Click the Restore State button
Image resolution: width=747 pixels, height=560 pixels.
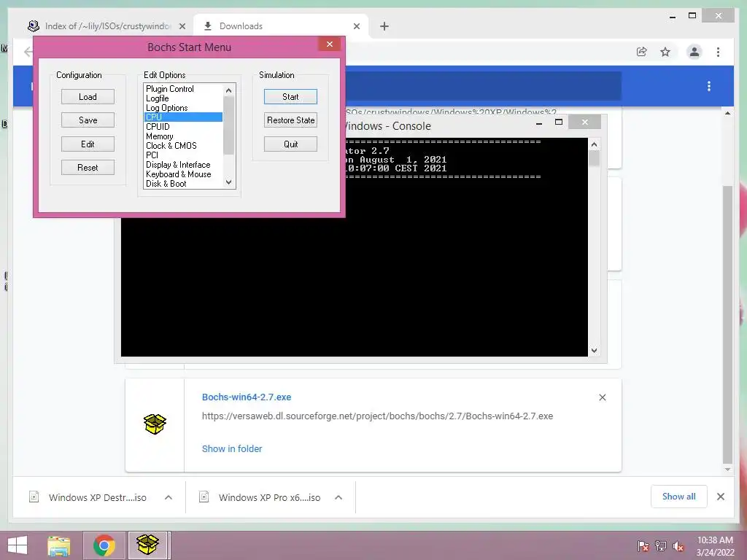[290, 120]
